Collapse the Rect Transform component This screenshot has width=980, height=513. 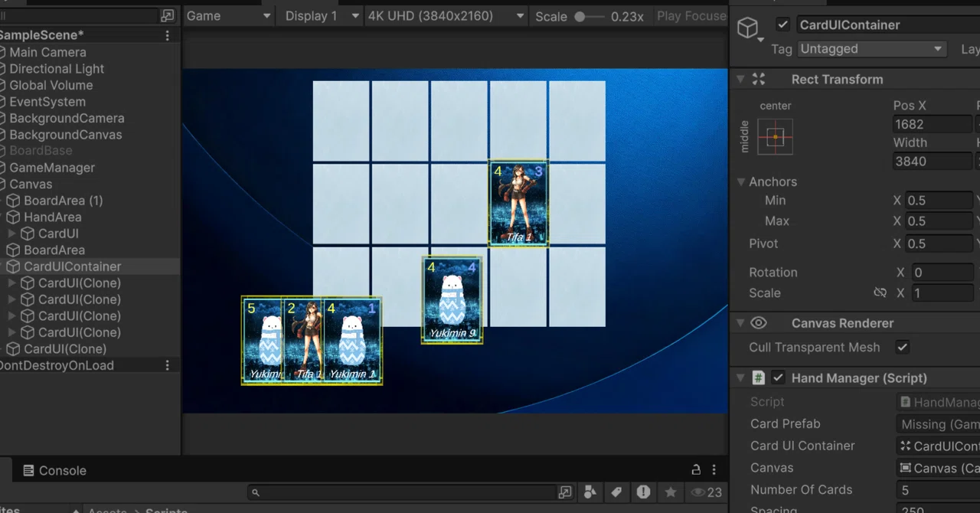pos(740,79)
